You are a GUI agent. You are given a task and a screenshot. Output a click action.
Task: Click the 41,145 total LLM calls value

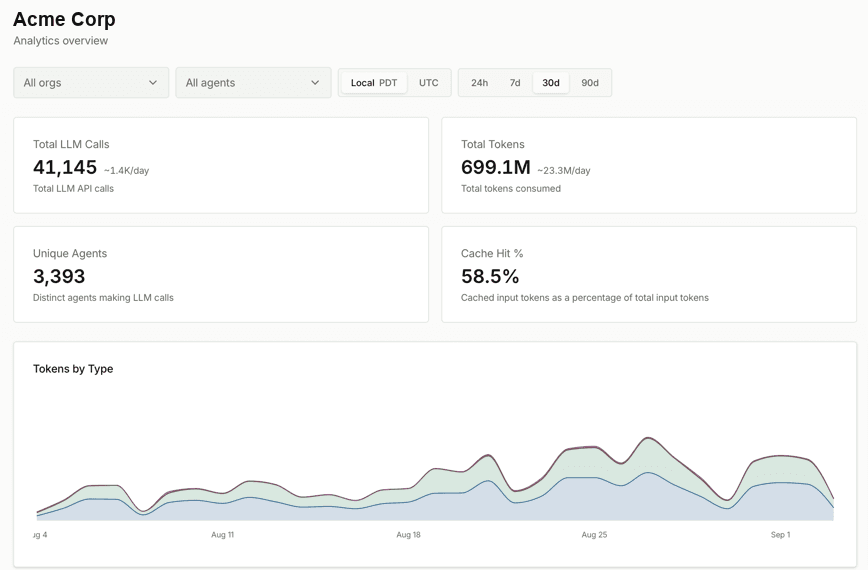coord(65,167)
